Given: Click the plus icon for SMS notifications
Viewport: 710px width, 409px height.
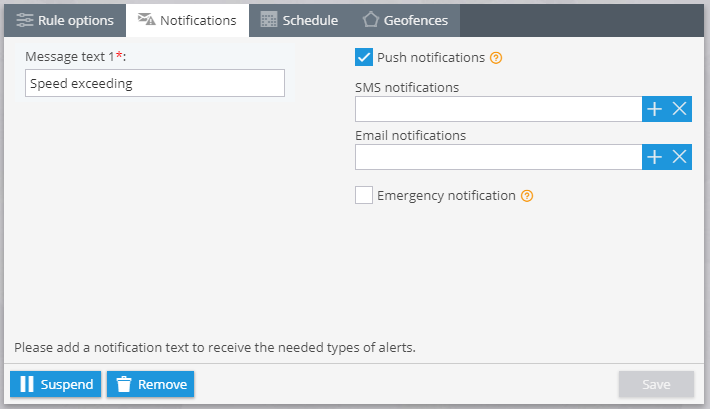Looking at the screenshot, I should click(x=654, y=109).
